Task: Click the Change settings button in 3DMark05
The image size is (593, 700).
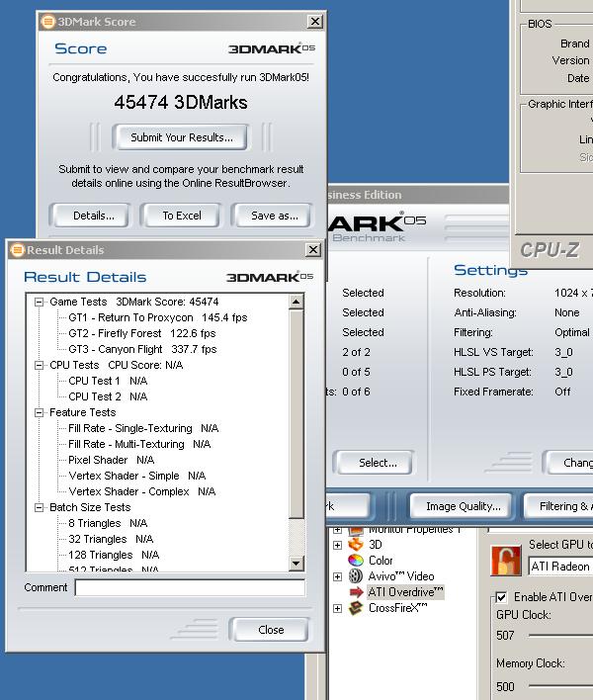Action: pos(568,463)
